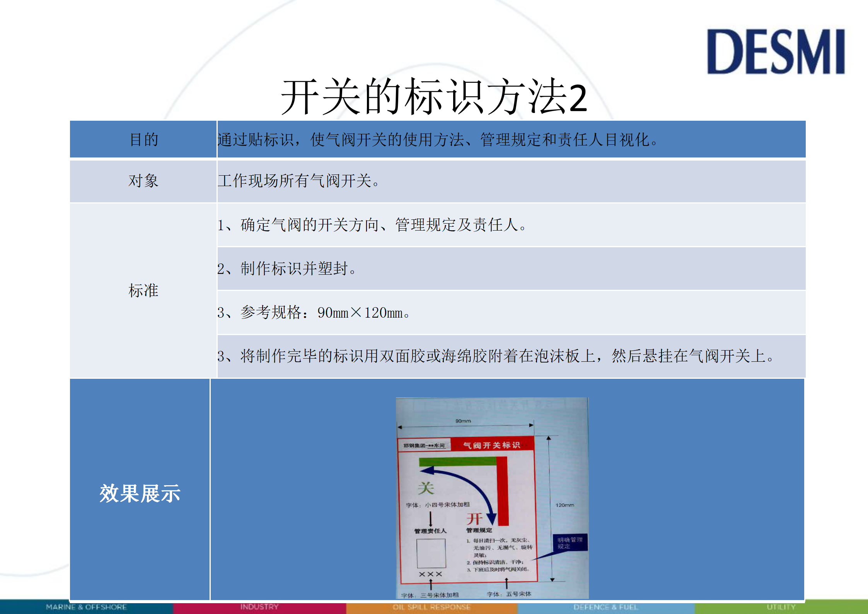Click the 对象 row label
This screenshot has height=614, width=868.
point(143,181)
